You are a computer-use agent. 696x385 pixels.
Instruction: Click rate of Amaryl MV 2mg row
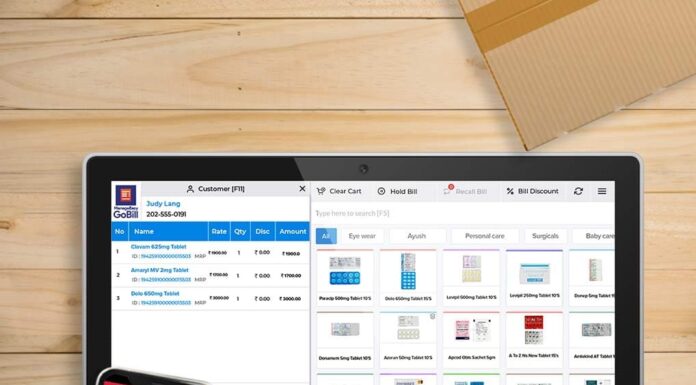tap(218, 275)
